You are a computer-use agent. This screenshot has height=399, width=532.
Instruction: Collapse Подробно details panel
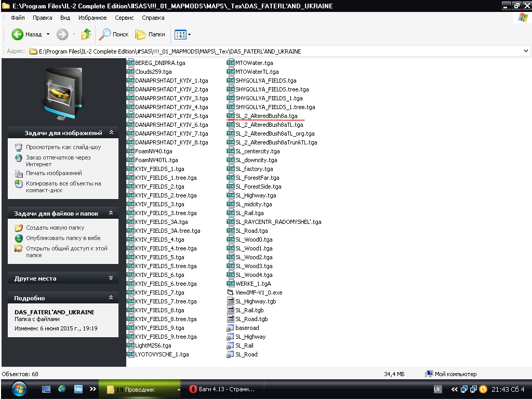tap(111, 298)
